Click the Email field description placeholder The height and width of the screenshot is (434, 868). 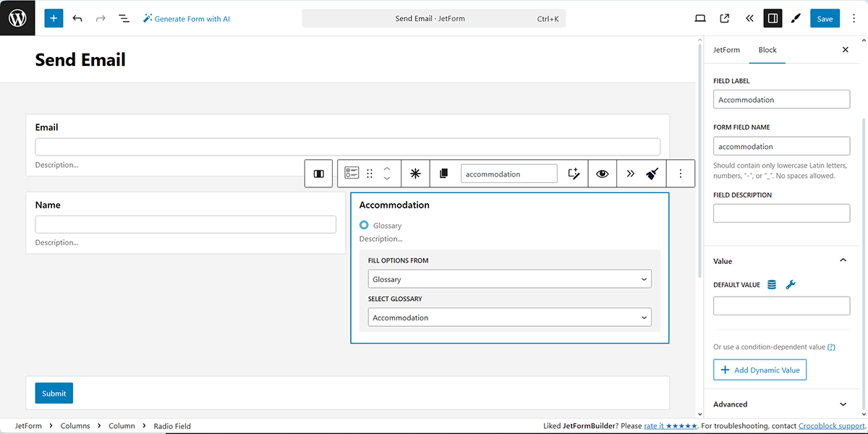57,165
